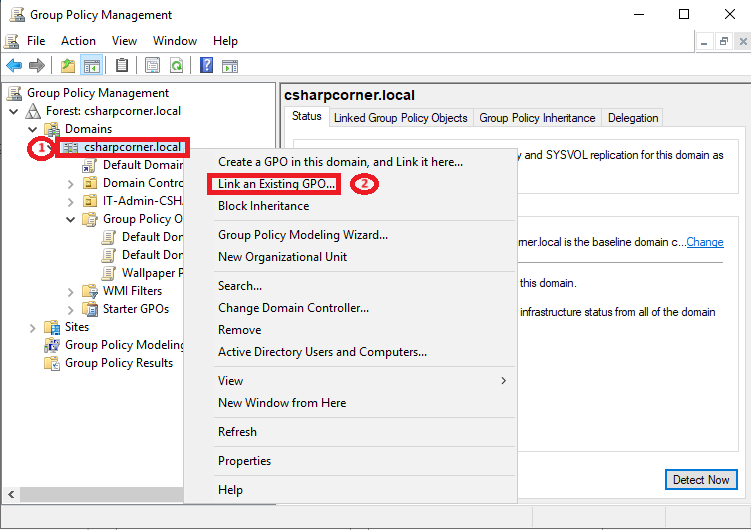Expand the Domain Controllers node
This screenshot has width=751, height=530.
point(70,184)
